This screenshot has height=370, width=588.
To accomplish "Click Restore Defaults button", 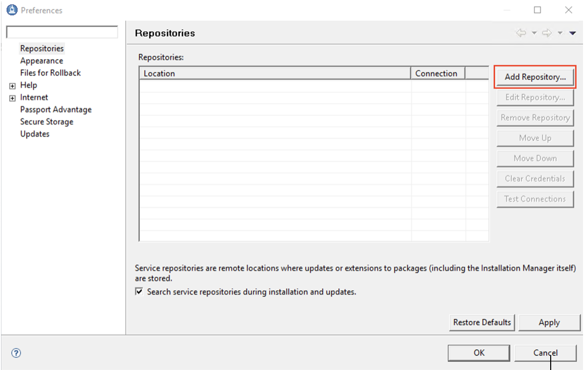I will tap(482, 322).
